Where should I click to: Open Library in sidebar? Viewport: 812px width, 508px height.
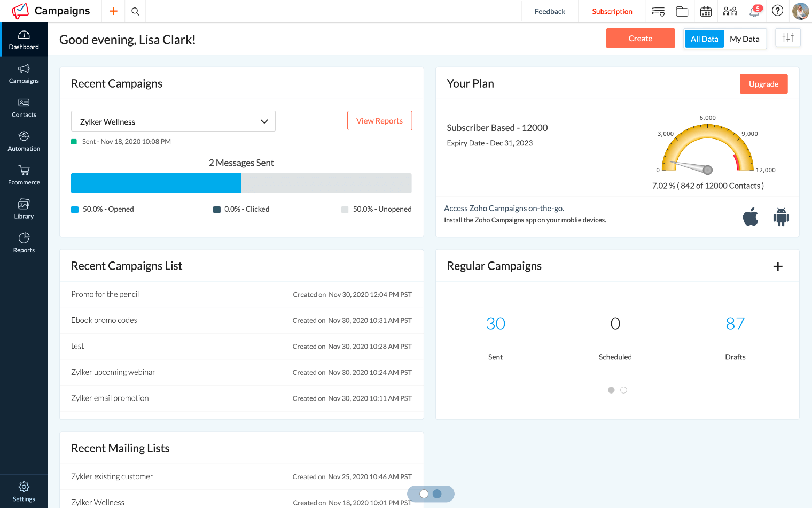point(24,209)
